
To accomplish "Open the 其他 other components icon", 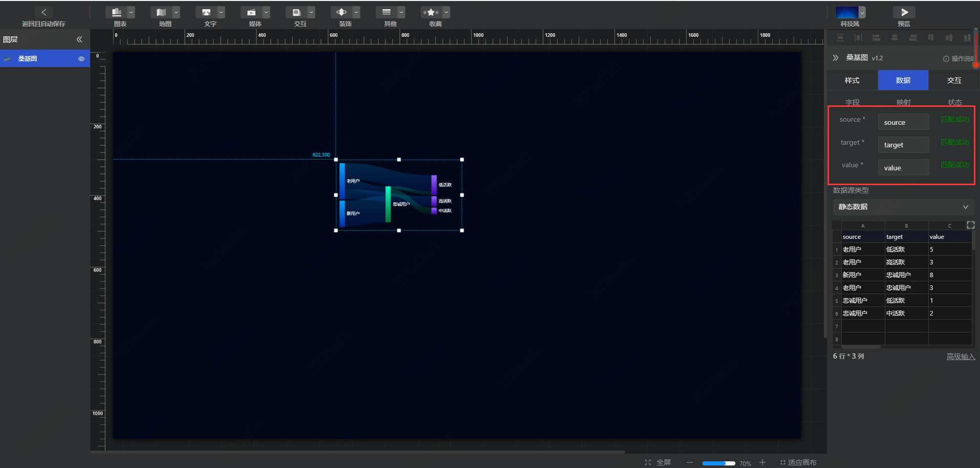I will [386, 12].
